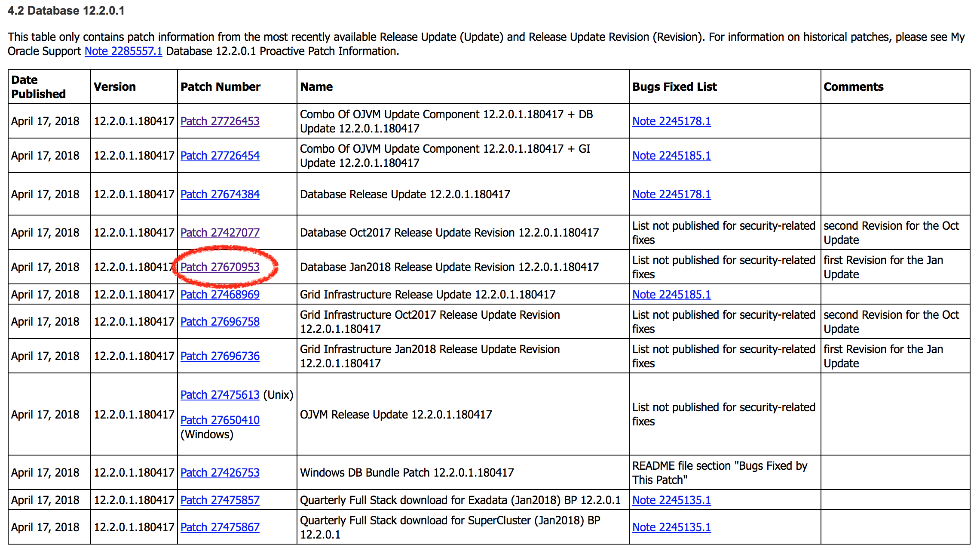980x548 pixels.
Task: Open Note 2245185.1 in Patch 27726454 row
Action: tap(671, 156)
